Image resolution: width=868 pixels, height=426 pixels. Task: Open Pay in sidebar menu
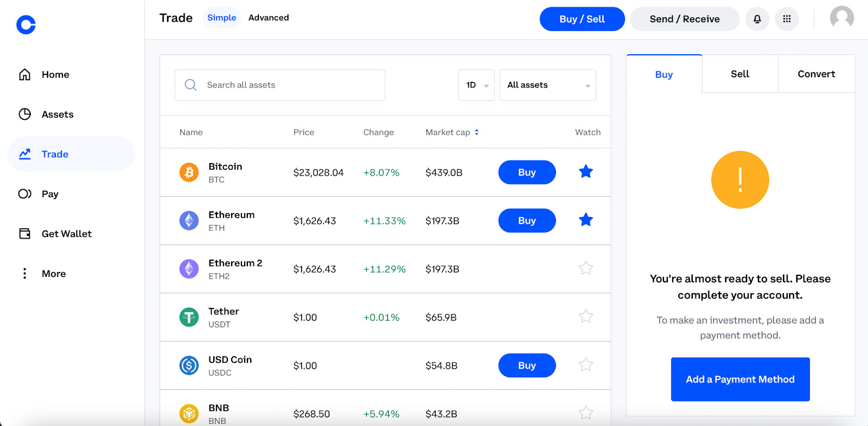tap(50, 194)
